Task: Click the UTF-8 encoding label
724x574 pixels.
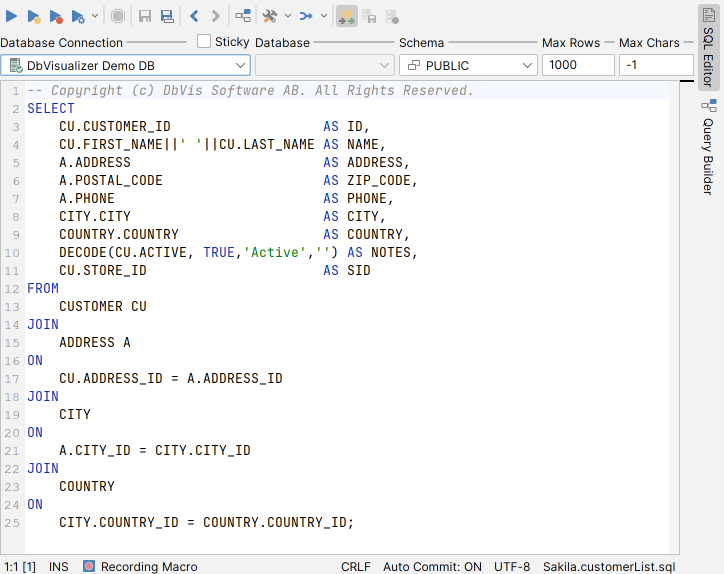Action: [x=512, y=566]
